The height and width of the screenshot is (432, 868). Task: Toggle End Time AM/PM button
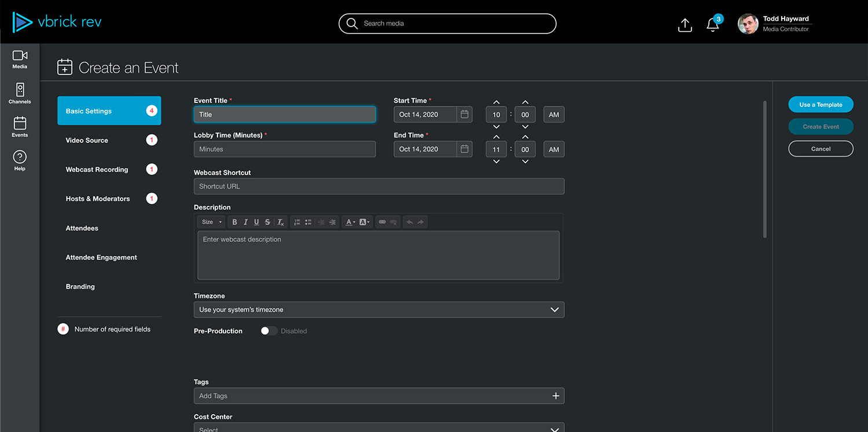pos(554,149)
